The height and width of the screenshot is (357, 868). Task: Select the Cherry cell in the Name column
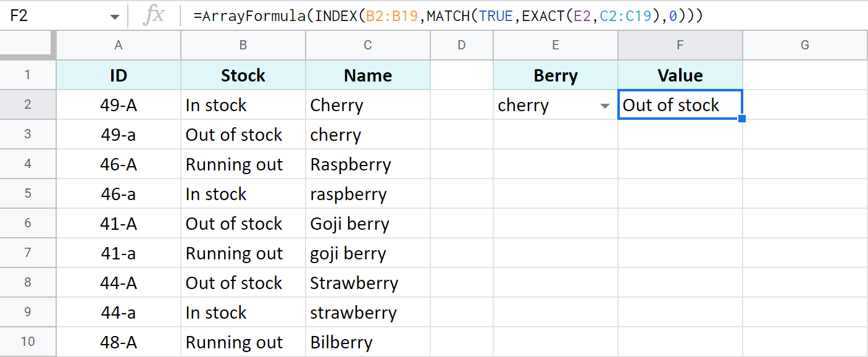(367, 104)
